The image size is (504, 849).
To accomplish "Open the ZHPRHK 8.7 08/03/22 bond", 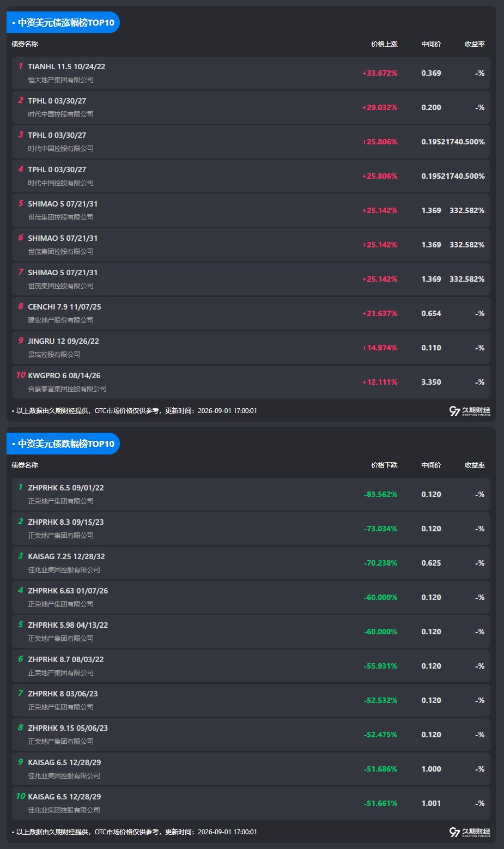I will 66,659.
